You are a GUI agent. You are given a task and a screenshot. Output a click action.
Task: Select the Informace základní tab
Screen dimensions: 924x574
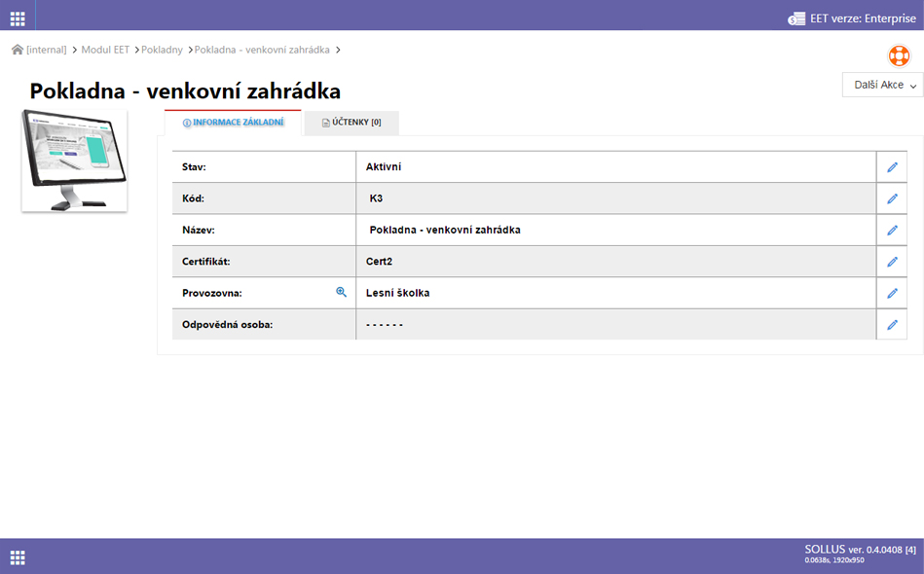coord(234,123)
